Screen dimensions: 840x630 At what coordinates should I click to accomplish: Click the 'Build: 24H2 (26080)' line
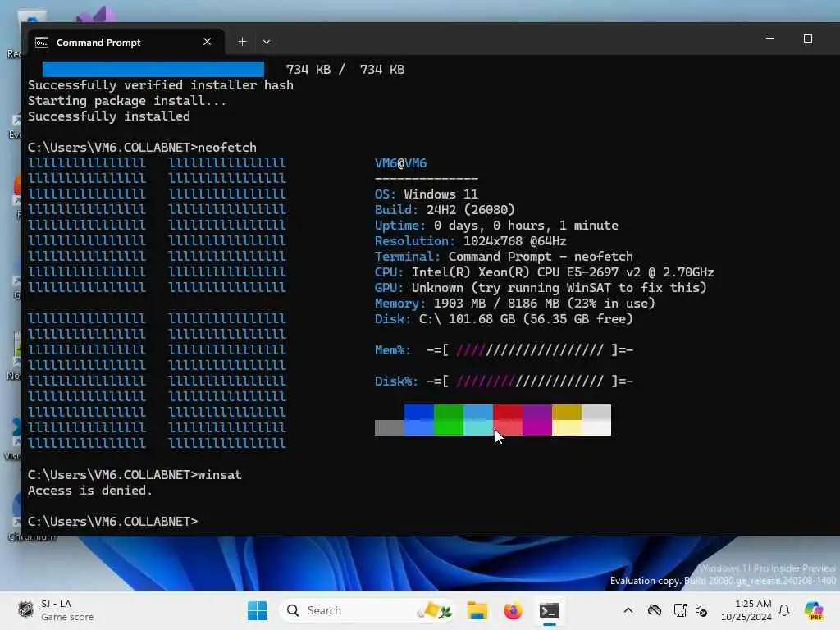pyautogui.click(x=445, y=209)
